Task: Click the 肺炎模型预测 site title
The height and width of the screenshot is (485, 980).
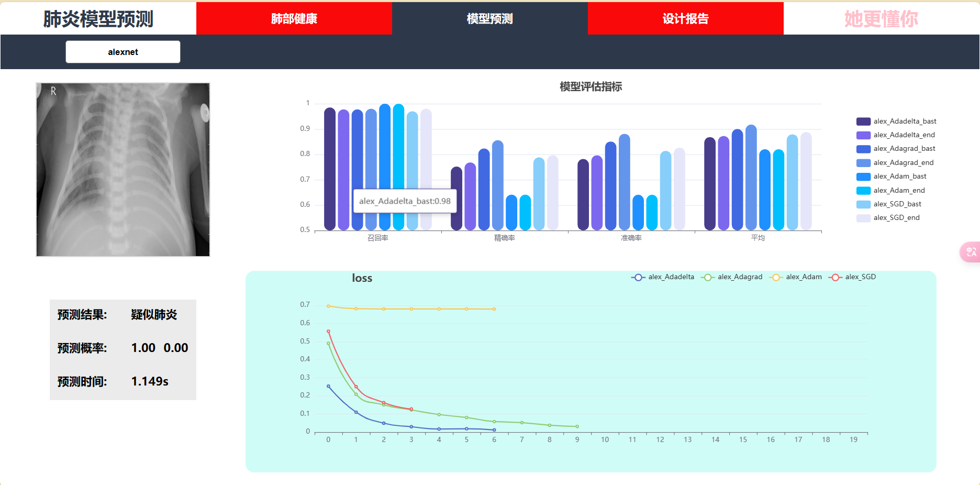Action: 98,19
